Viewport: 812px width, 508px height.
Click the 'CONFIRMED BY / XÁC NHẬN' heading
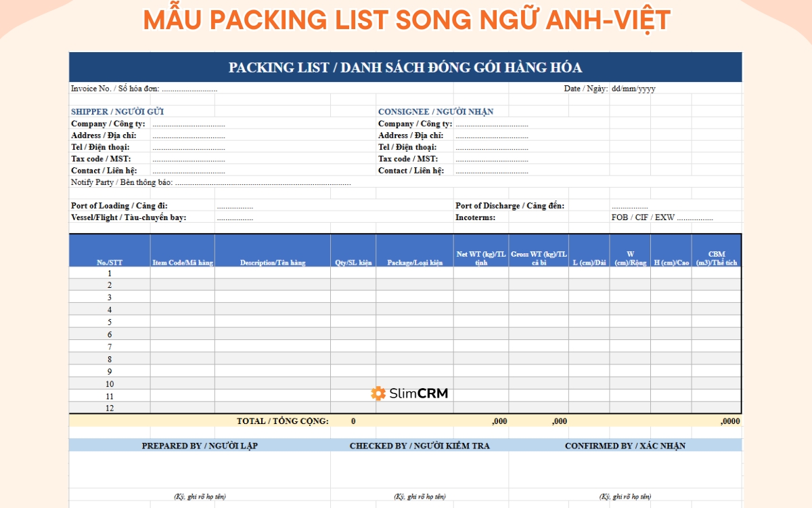pyautogui.click(x=625, y=446)
